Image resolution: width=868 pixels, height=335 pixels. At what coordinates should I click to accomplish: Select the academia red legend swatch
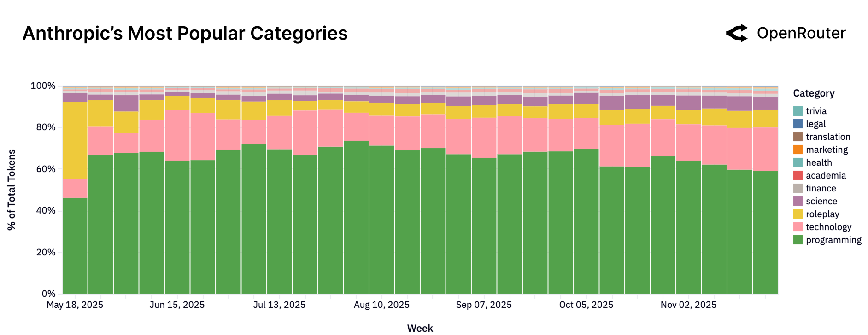point(798,175)
